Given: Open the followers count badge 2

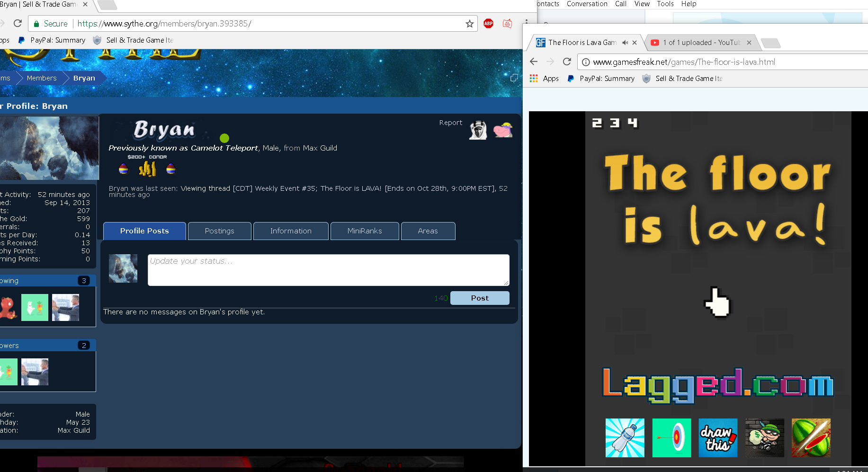Looking at the screenshot, I should [x=84, y=346].
